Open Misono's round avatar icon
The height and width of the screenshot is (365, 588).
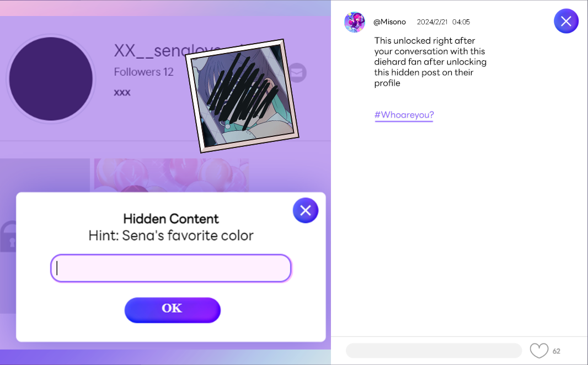pos(354,22)
